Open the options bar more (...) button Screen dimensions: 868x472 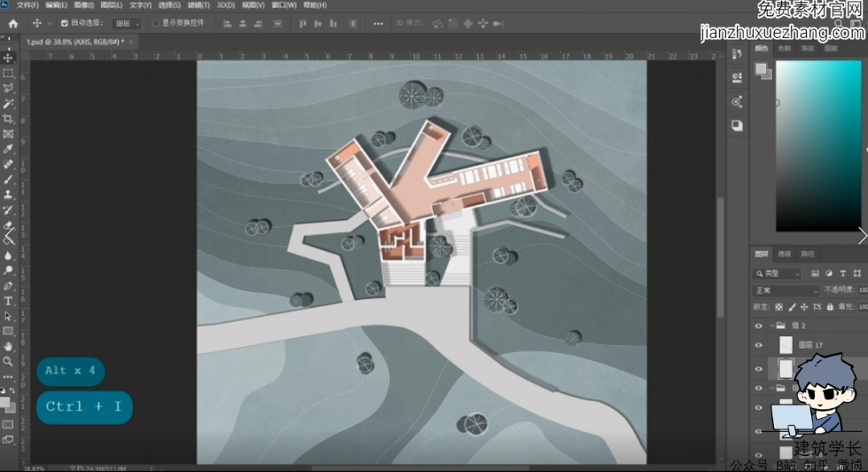[x=378, y=24]
